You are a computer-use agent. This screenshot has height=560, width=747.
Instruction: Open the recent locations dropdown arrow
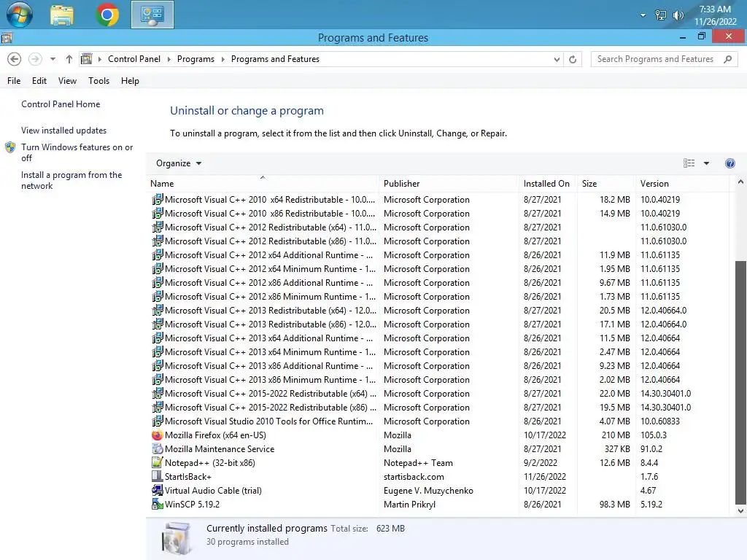tap(53, 59)
